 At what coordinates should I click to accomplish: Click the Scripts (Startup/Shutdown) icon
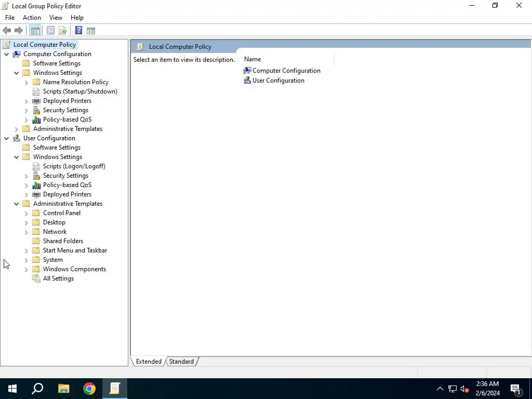[x=36, y=91]
